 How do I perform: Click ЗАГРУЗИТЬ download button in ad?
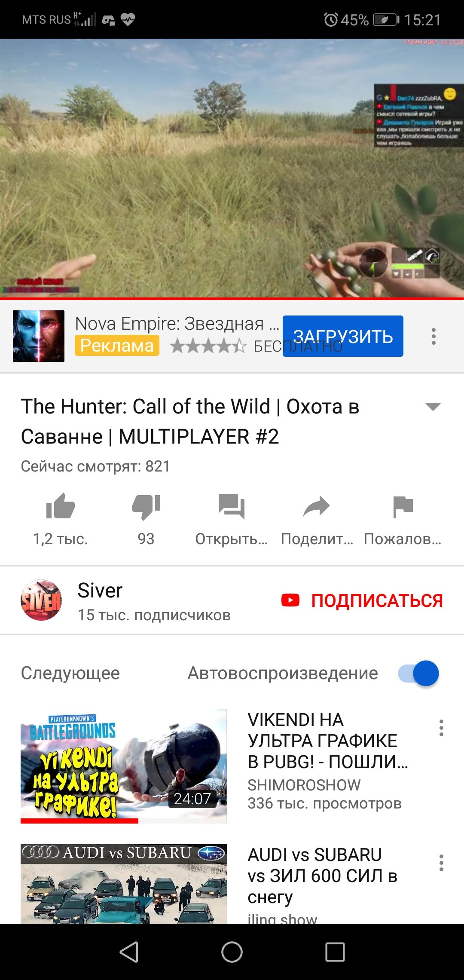click(x=343, y=336)
